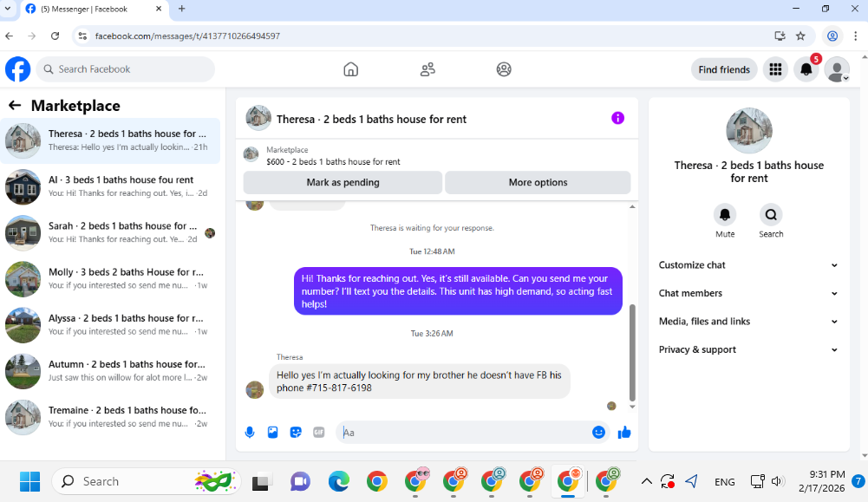Click the large house photo in right panel
The width and height of the screenshot is (868, 502).
click(x=748, y=130)
